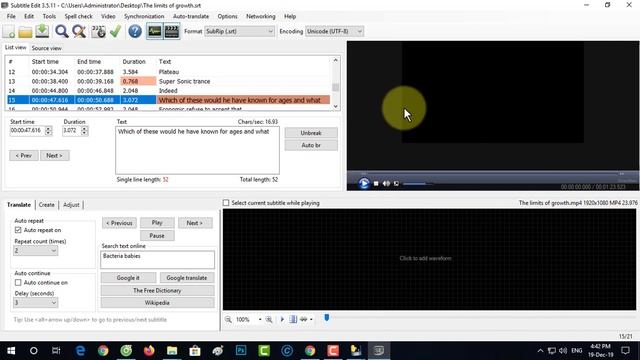
Task: Click the waveform center position icon
Action: (293, 320)
